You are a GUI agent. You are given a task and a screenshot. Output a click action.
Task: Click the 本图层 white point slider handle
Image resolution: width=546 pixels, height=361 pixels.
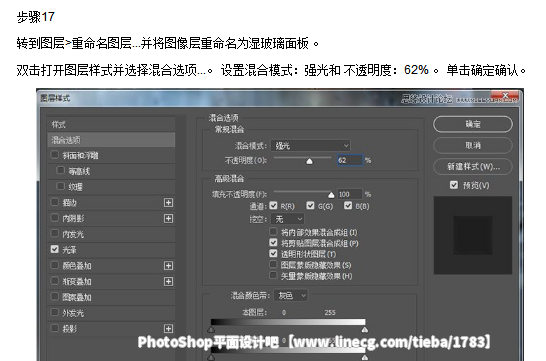point(365,329)
